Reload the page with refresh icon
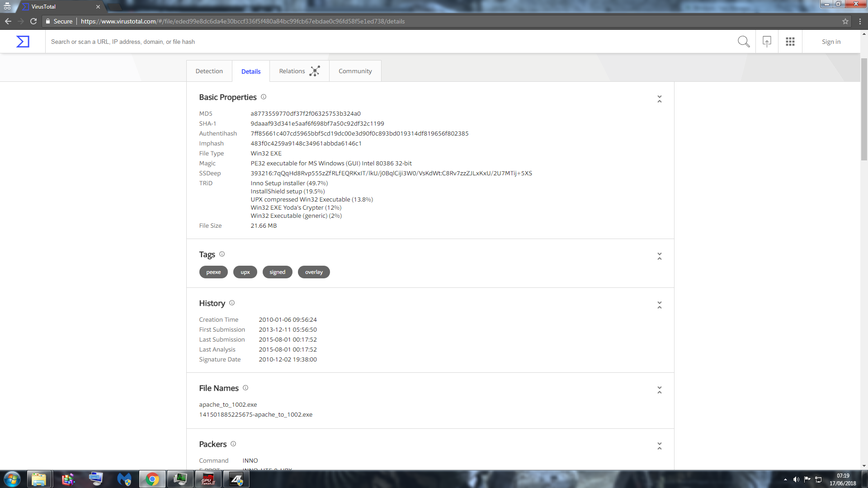The image size is (868, 488). tap(33, 21)
